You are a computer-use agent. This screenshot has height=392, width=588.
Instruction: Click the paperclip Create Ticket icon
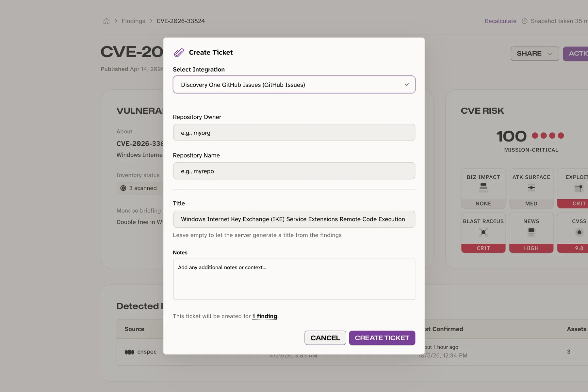[x=179, y=53]
